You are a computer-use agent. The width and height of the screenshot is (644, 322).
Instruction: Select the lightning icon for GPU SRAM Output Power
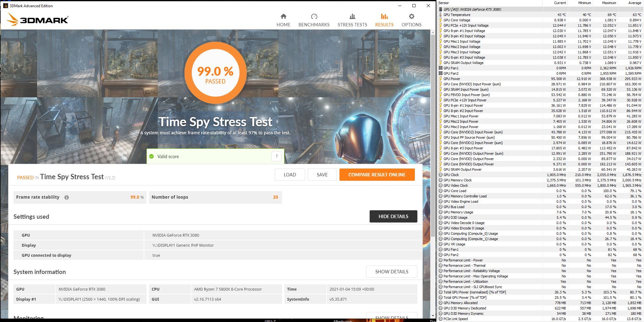(441, 169)
